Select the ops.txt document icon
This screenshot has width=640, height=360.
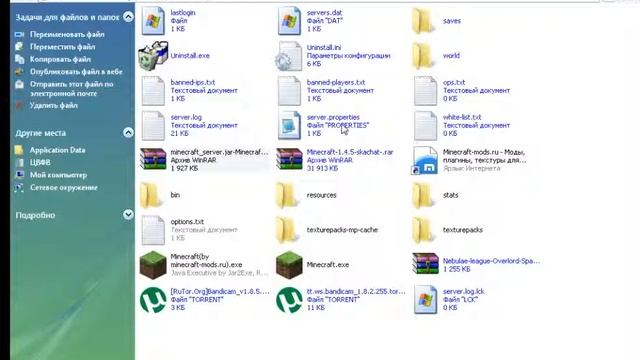click(x=425, y=91)
